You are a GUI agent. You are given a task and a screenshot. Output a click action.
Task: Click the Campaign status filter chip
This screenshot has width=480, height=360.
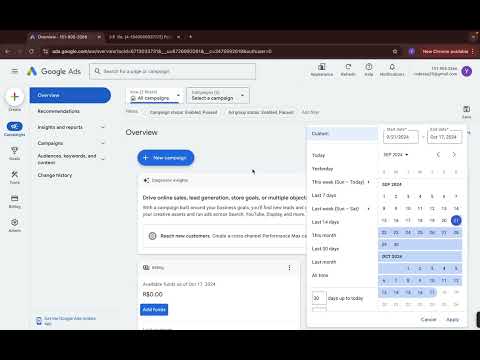point(183,112)
